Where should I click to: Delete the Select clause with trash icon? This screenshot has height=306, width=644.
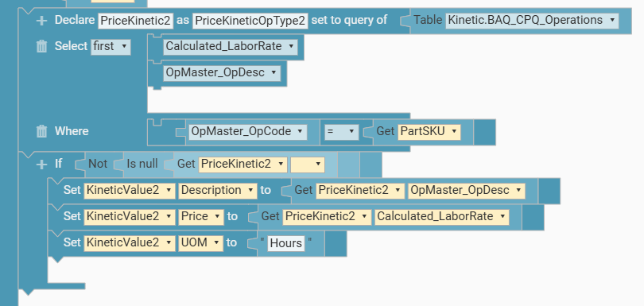42,46
